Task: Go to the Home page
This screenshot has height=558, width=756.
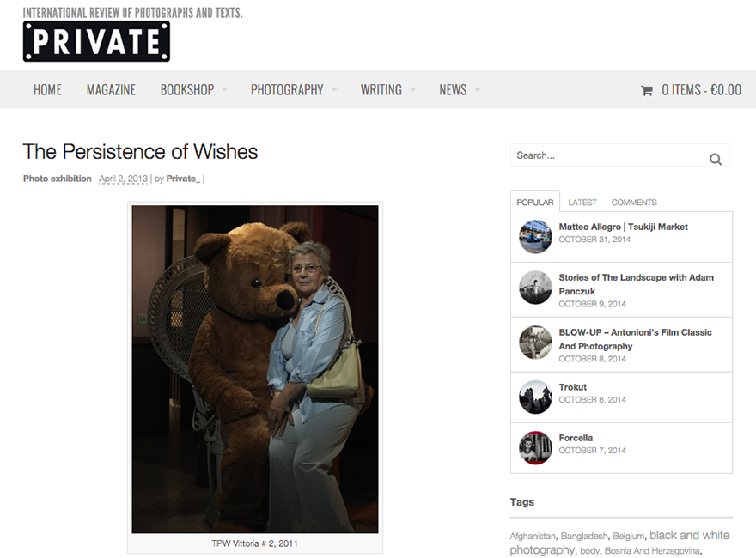Action: point(47,90)
